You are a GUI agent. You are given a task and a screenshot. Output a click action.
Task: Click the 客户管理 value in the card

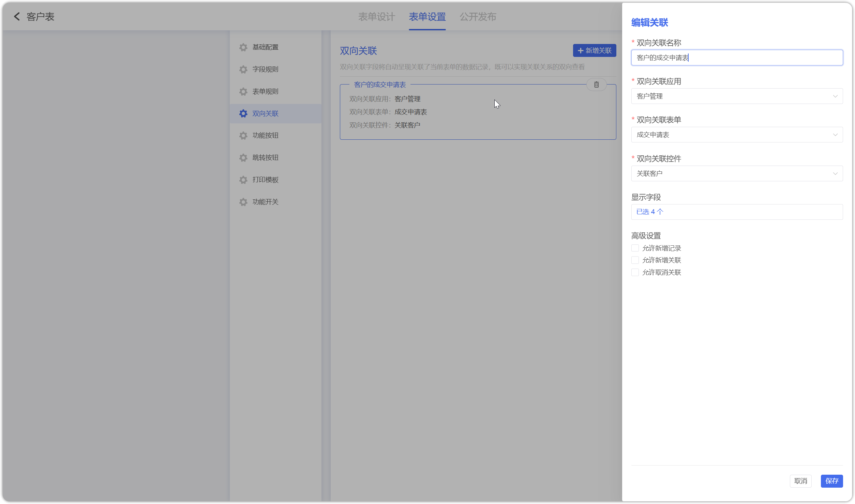coord(407,99)
